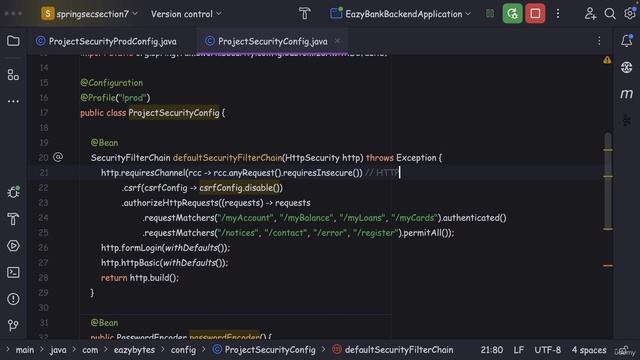Click the ProjectSecurityConfig class breadcrumb

(264, 350)
